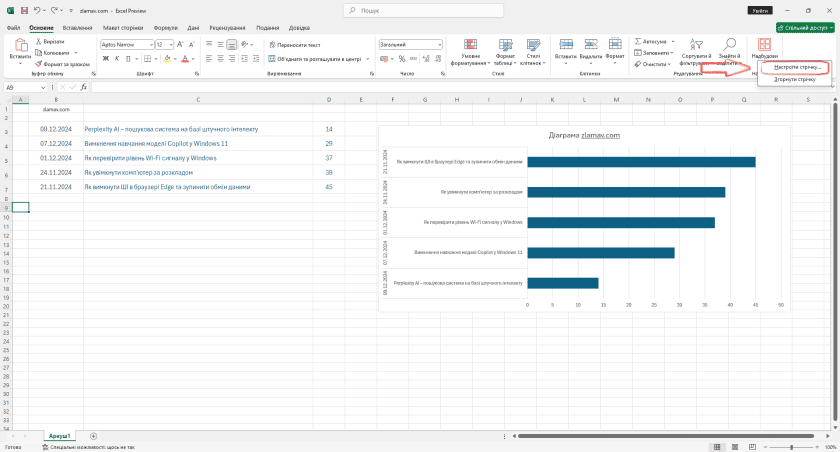The height and width of the screenshot is (452, 840).
Task: Click the decrease indent icon
Action: click(x=244, y=58)
